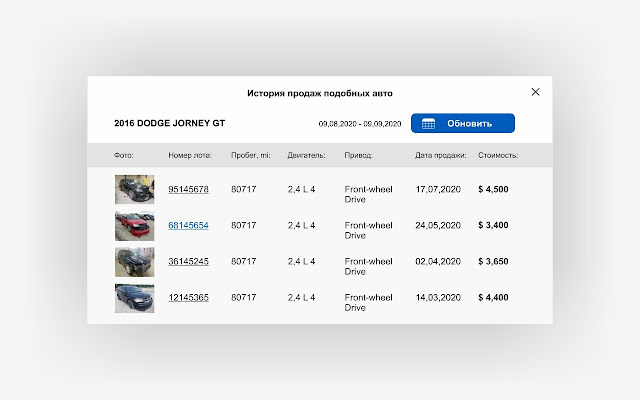640x400 pixels.
Task: Open lot number 12145365 link
Action: 189,298
